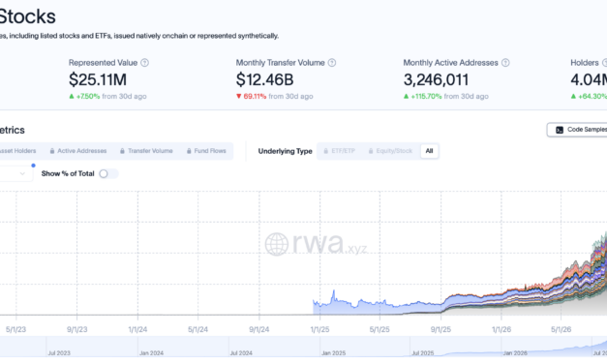Switch to the Transfer Volume metric tab
Viewport: 607px width, 364px height.
[147, 151]
